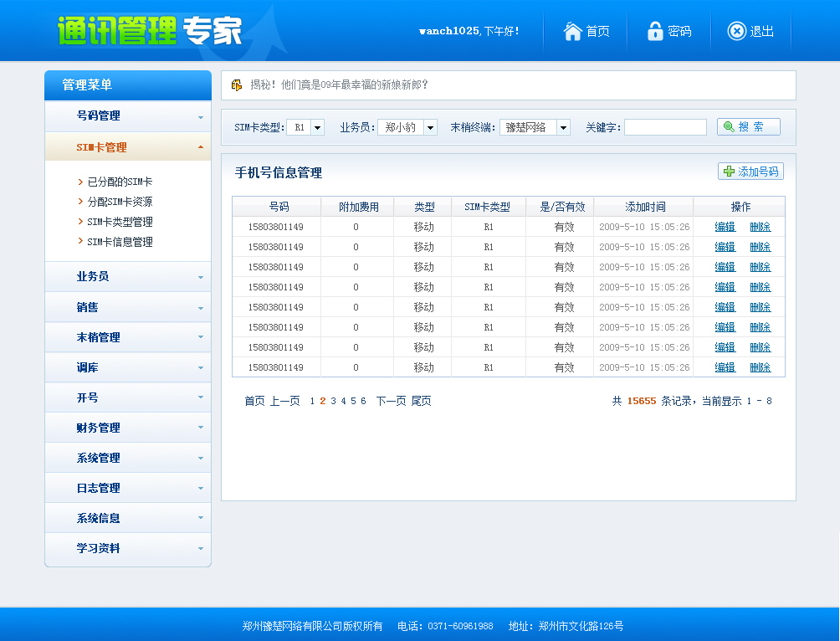Click the 附加费用 column header
840x641 pixels.
point(359,207)
